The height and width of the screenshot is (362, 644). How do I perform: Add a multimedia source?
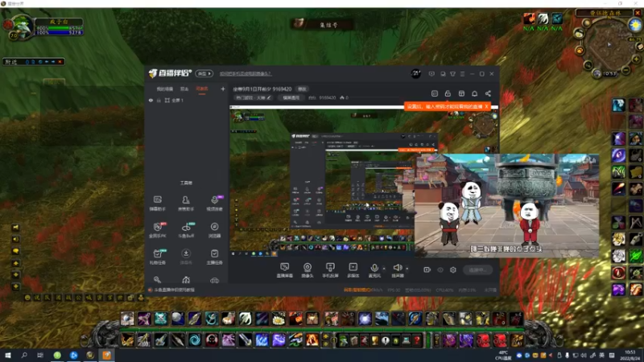[353, 270]
